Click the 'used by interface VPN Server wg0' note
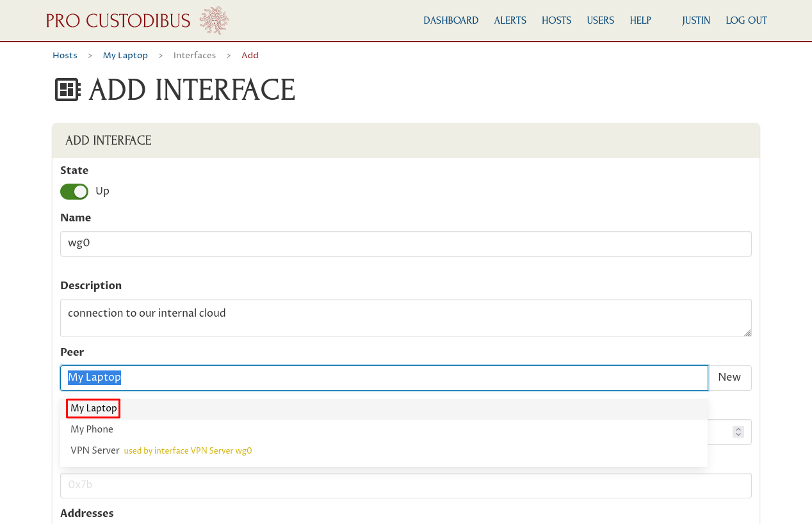Viewport: 812px width, 524px height. coord(188,451)
